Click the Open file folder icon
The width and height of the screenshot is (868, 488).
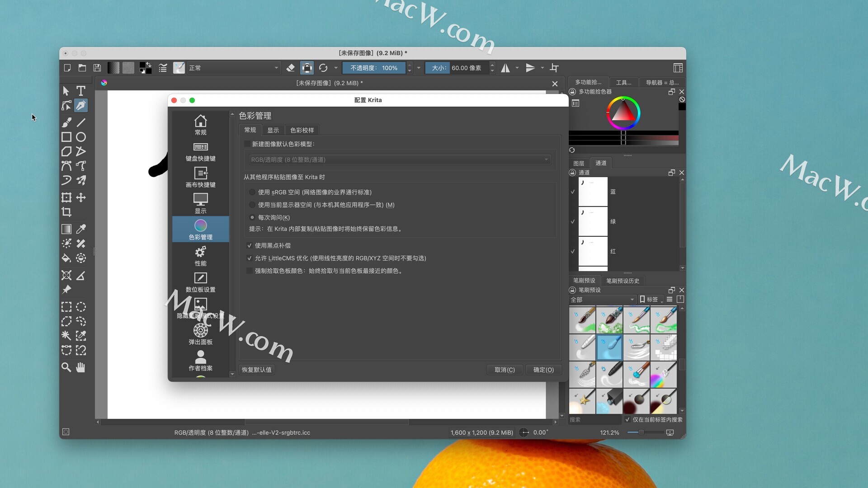(82, 68)
